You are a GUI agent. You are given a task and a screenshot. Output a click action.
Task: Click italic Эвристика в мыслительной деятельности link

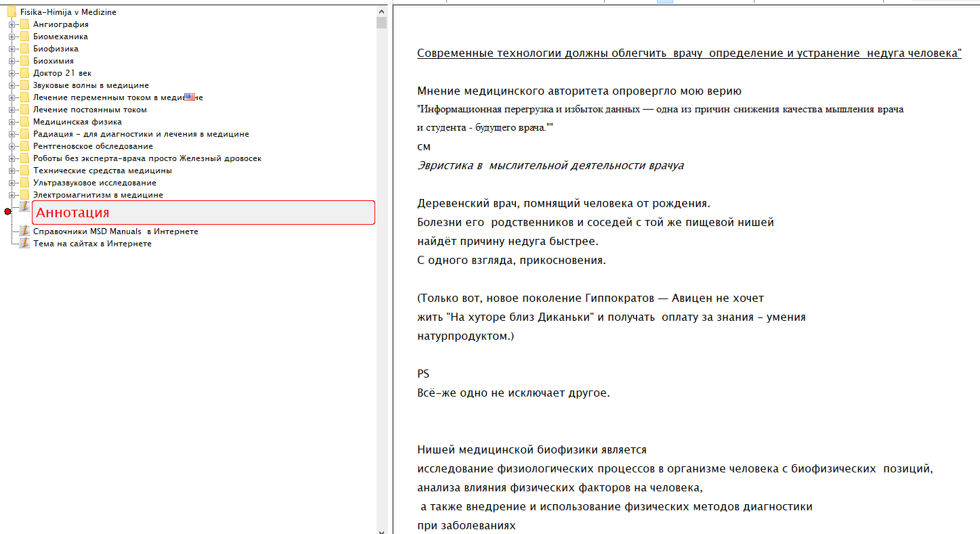click(x=550, y=166)
